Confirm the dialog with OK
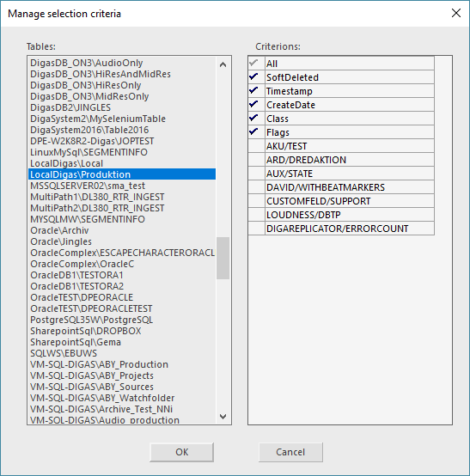The height and width of the screenshot is (476, 470). click(x=181, y=452)
